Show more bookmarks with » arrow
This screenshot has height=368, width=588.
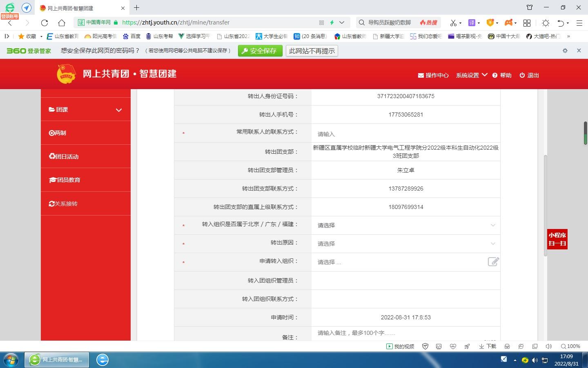(568, 36)
